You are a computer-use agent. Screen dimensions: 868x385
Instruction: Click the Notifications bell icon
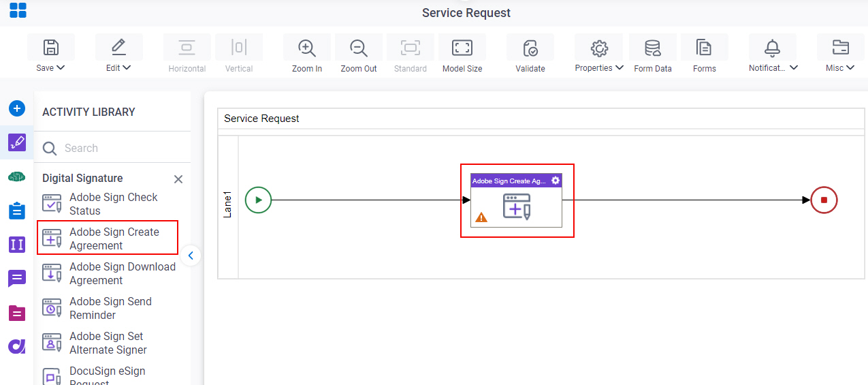click(x=772, y=48)
